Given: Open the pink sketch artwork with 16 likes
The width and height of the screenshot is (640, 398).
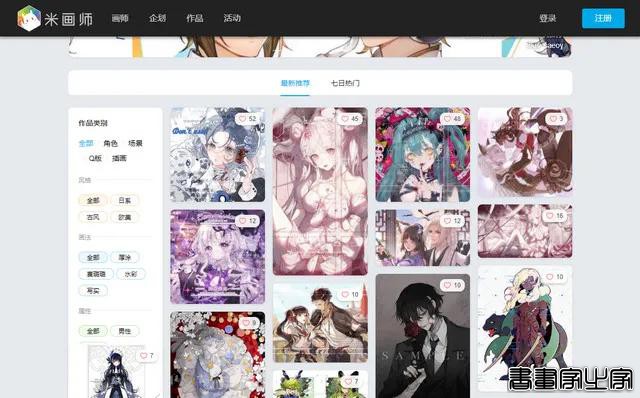Looking at the screenshot, I should tap(525, 231).
